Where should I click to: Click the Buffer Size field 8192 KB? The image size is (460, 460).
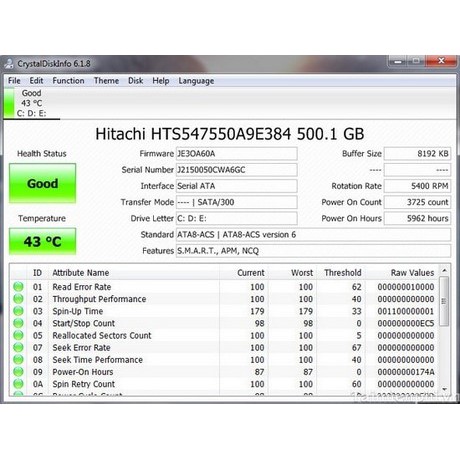[x=417, y=154]
